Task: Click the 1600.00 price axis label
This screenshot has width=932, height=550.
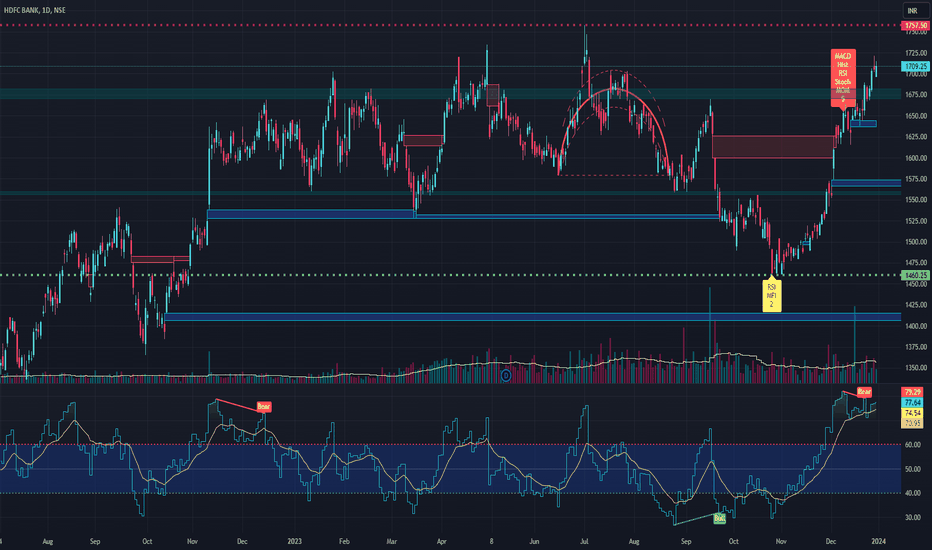Action: click(916, 158)
